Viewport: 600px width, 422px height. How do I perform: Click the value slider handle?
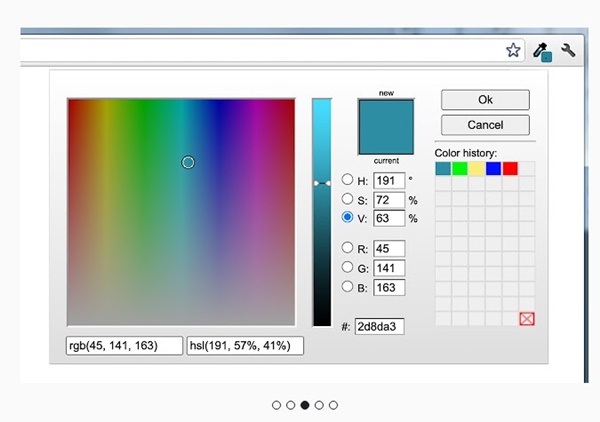(322, 184)
